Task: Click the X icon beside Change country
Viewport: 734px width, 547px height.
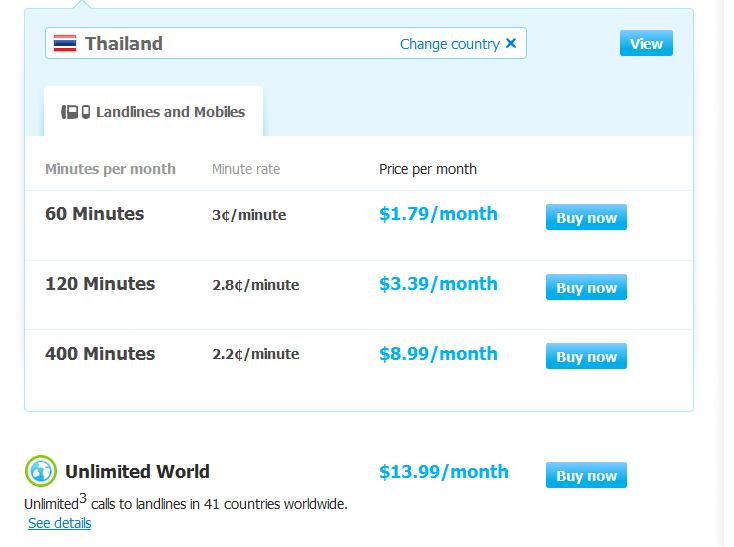Action: 511,43
